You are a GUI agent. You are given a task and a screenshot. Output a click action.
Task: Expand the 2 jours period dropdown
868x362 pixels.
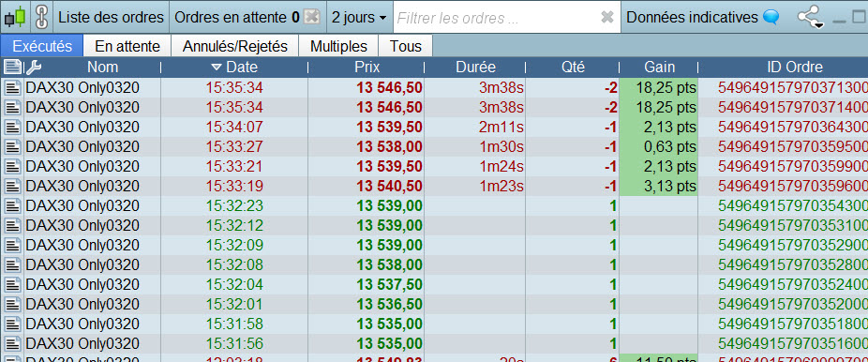tap(359, 17)
